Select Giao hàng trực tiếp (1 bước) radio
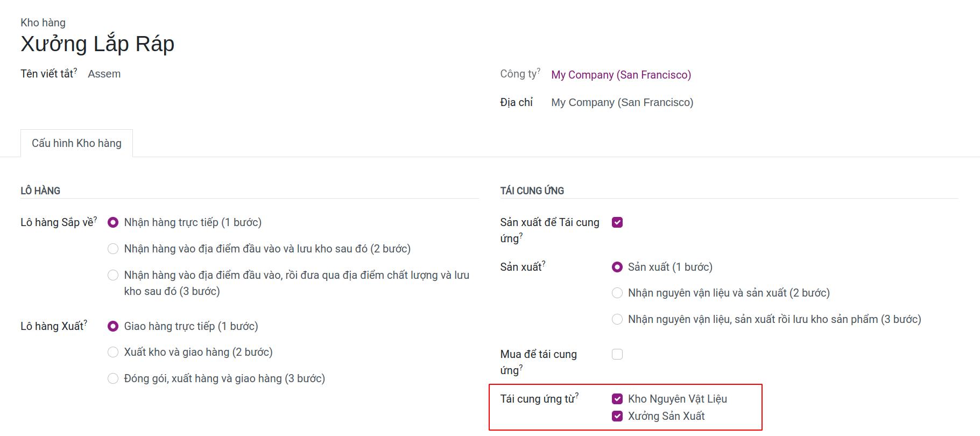This screenshot has width=980, height=436. (112, 326)
